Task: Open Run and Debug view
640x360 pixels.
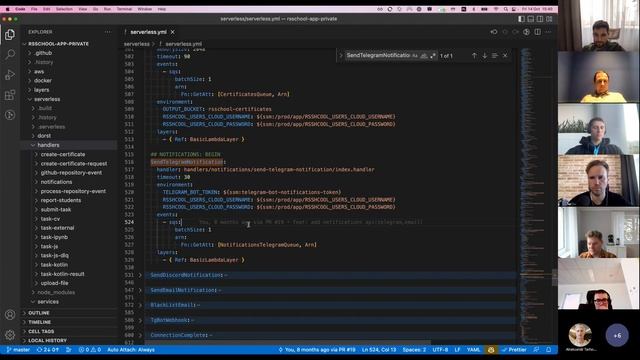Action: tap(10, 75)
